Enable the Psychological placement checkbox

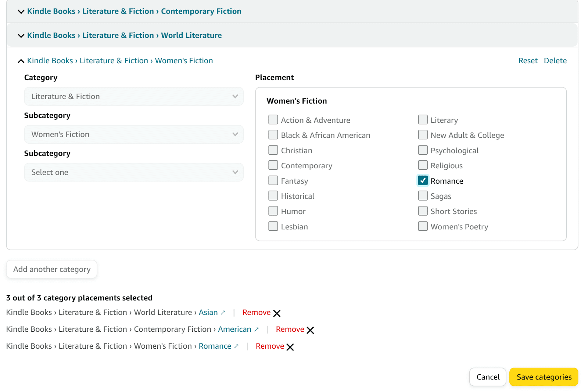[423, 150]
